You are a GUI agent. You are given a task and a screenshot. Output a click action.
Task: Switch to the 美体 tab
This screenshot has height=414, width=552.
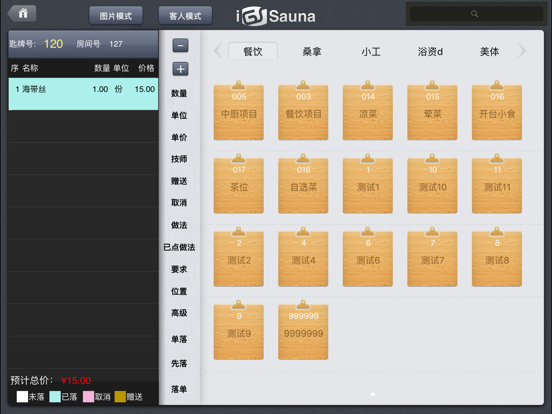point(489,51)
